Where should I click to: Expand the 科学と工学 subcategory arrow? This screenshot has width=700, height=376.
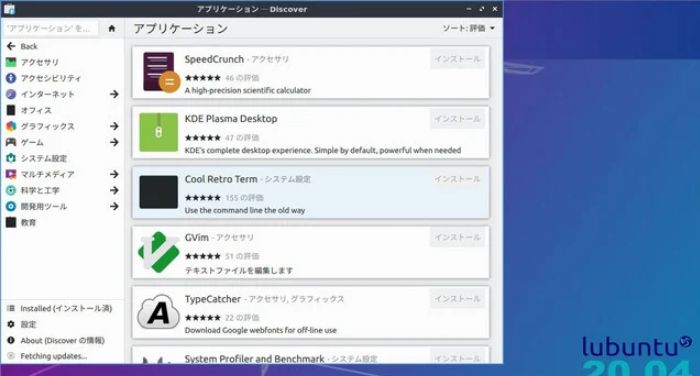114,190
